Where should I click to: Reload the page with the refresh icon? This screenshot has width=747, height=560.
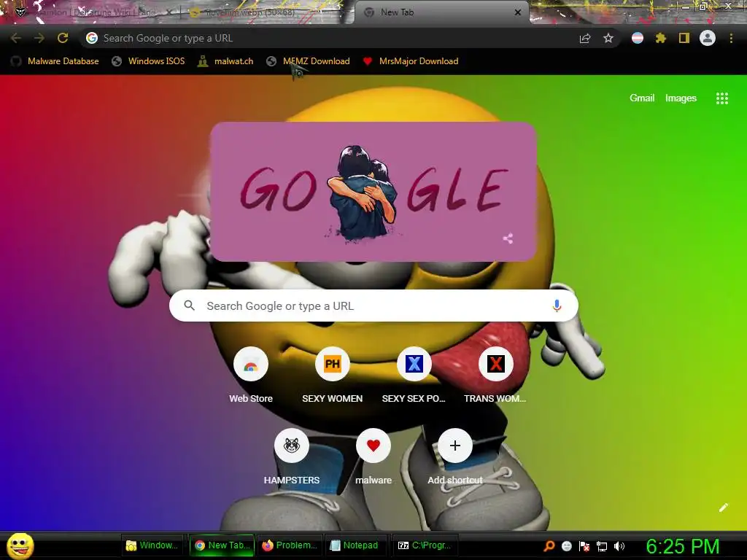(x=63, y=38)
